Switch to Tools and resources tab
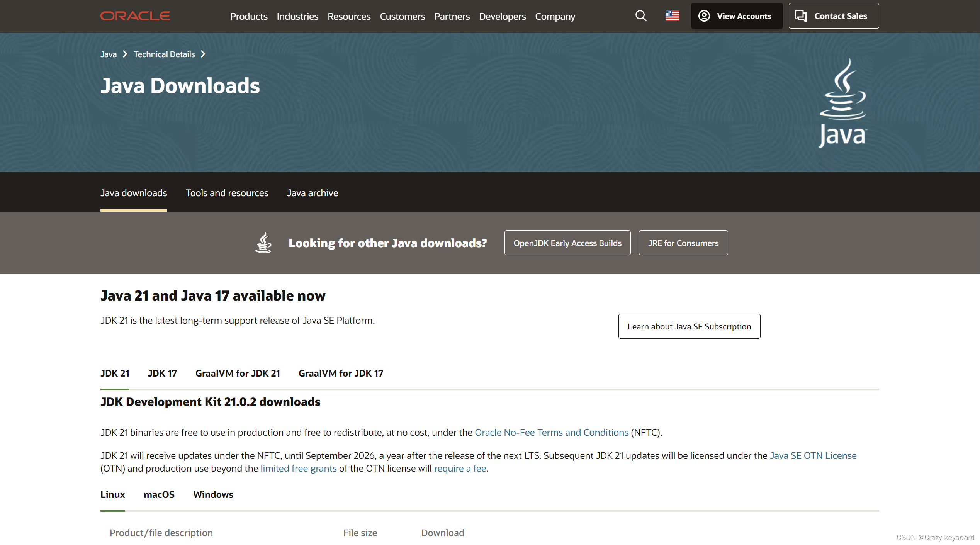 click(x=227, y=193)
